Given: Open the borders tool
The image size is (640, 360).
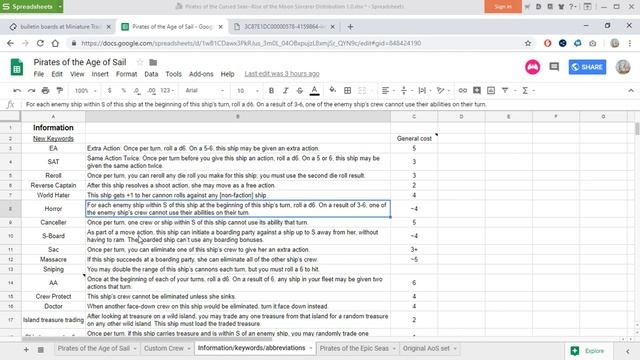Looking at the screenshot, I should 347,91.
